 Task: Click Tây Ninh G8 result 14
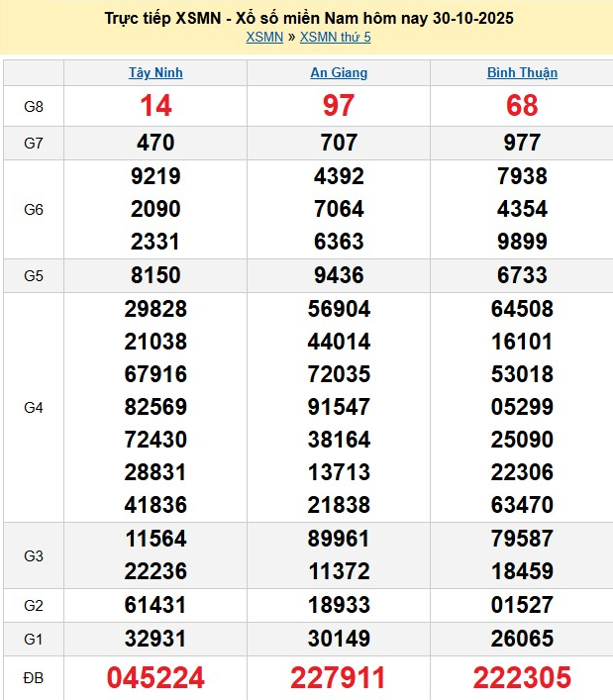point(155,106)
